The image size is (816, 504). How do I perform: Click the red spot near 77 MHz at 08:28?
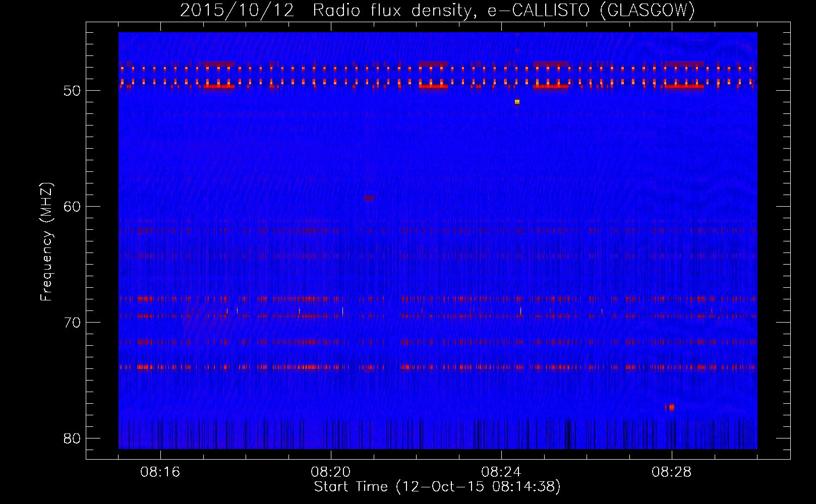671,407
